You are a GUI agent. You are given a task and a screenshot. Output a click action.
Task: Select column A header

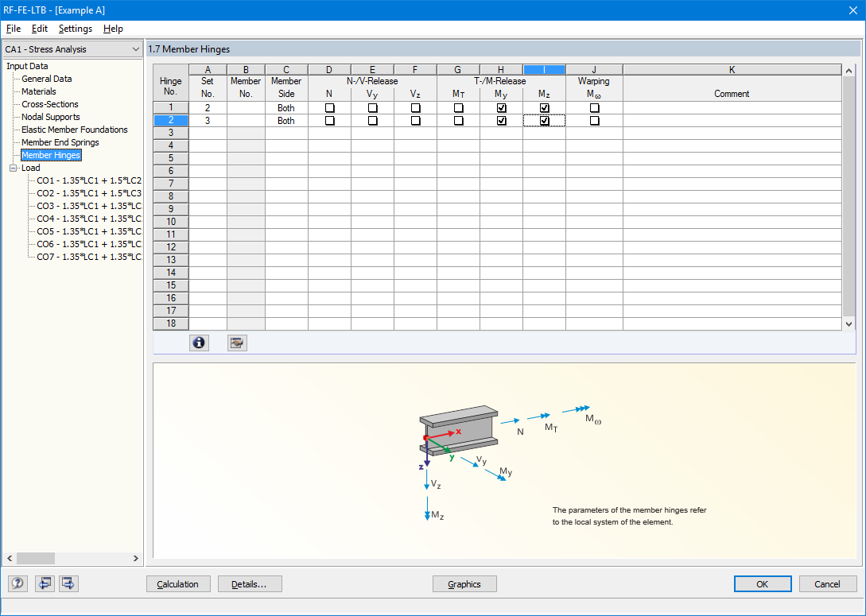pyautogui.click(x=208, y=70)
